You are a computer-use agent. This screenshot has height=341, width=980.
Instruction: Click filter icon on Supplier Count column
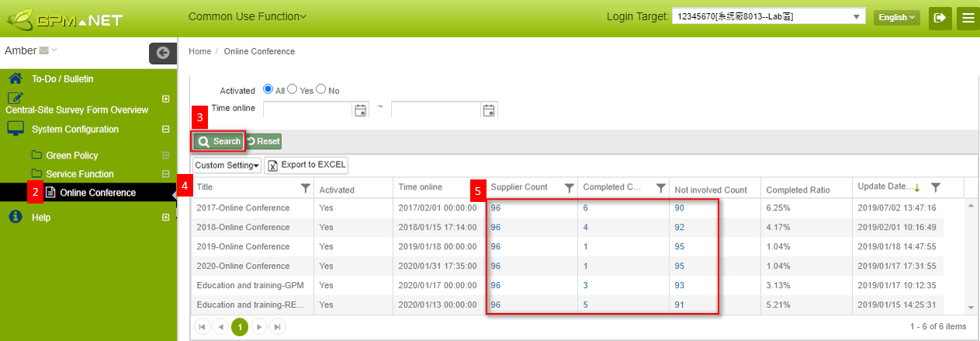pos(569,187)
